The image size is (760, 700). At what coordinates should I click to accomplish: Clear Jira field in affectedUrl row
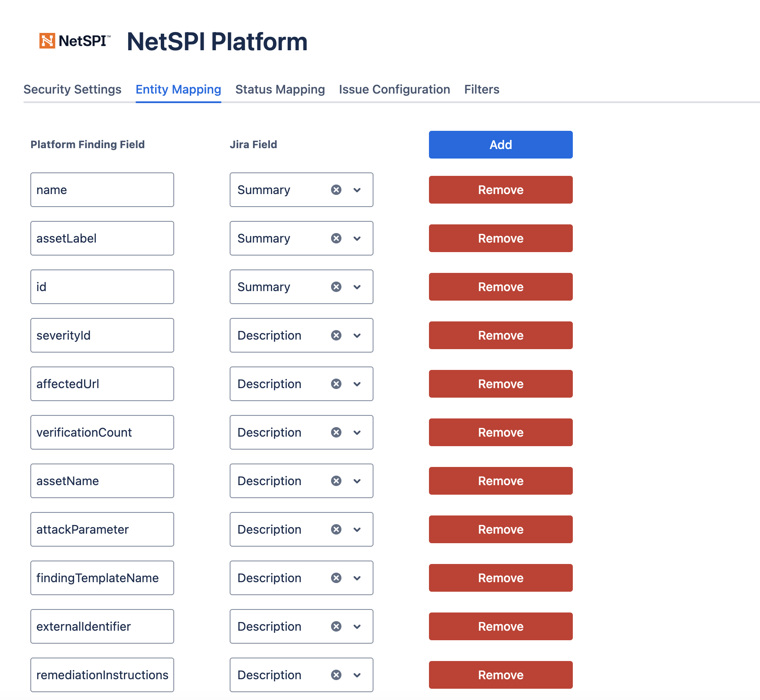[x=336, y=384]
